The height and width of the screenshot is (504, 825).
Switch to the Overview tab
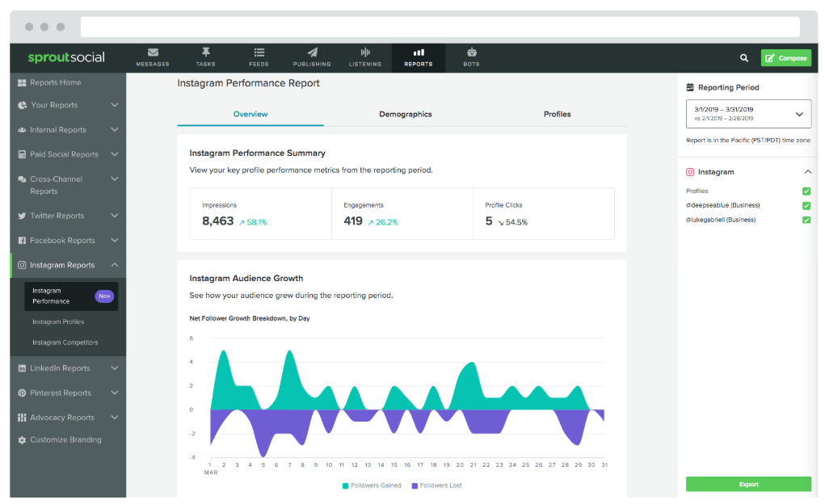click(x=250, y=114)
